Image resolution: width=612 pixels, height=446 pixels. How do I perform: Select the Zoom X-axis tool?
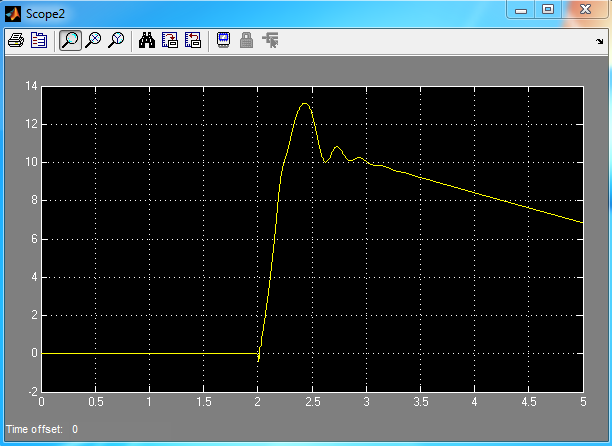[93, 41]
